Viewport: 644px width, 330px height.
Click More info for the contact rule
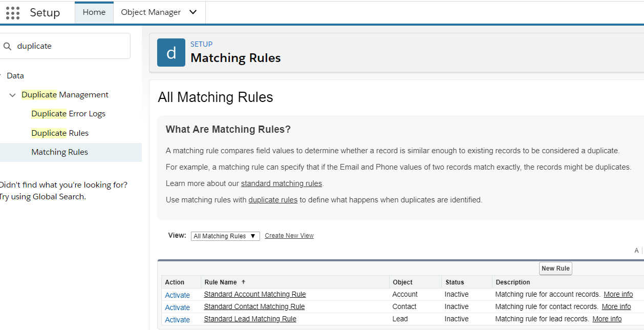[616, 307]
